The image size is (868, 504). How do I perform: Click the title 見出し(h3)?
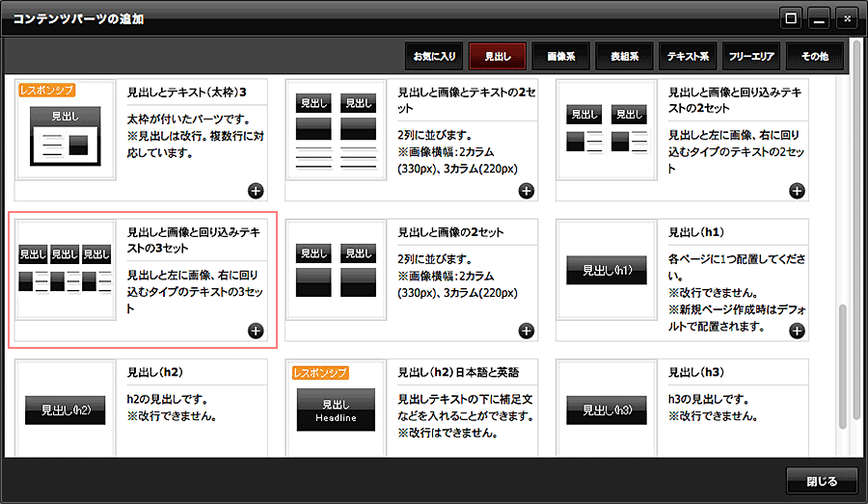(695, 372)
